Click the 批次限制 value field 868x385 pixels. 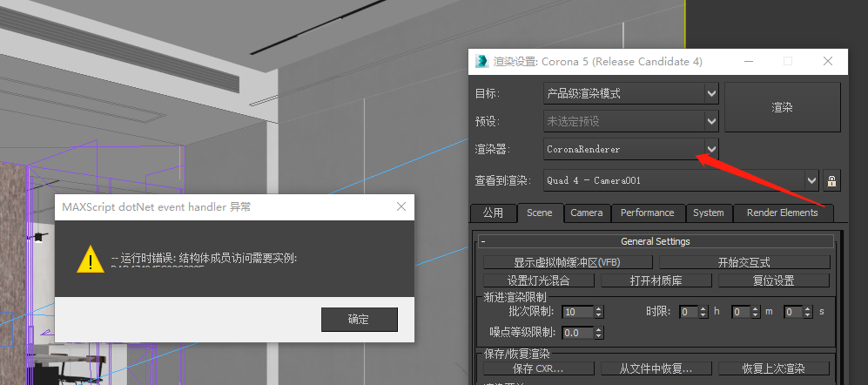tap(577, 312)
